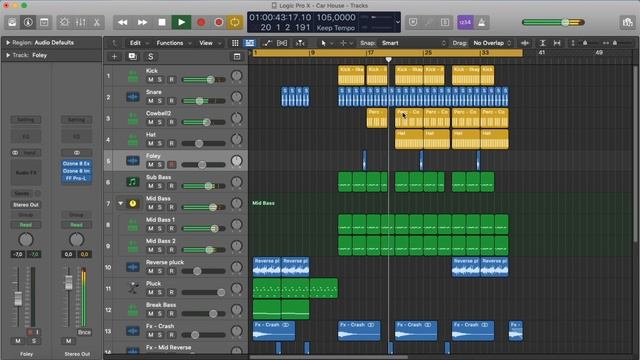Image resolution: width=640 pixels, height=360 pixels.
Task: Click the green Play button
Action: point(182,22)
